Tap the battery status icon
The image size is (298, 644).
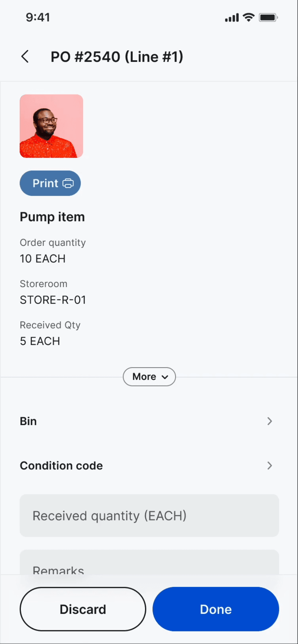[x=268, y=17]
